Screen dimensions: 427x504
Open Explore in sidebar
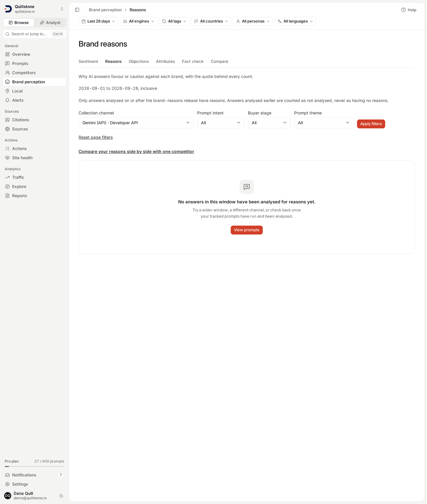pos(34,186)
